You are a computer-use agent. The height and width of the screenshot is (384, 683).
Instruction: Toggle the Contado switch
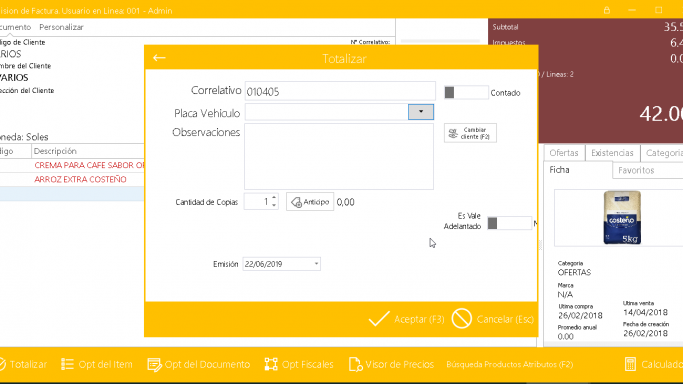466,92
